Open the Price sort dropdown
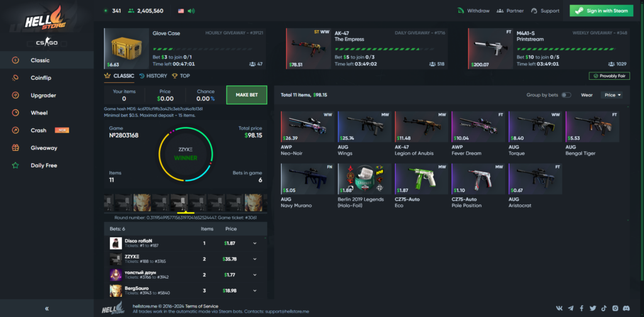The width and height of the screenshot is (644, 317). pos(611,95)
